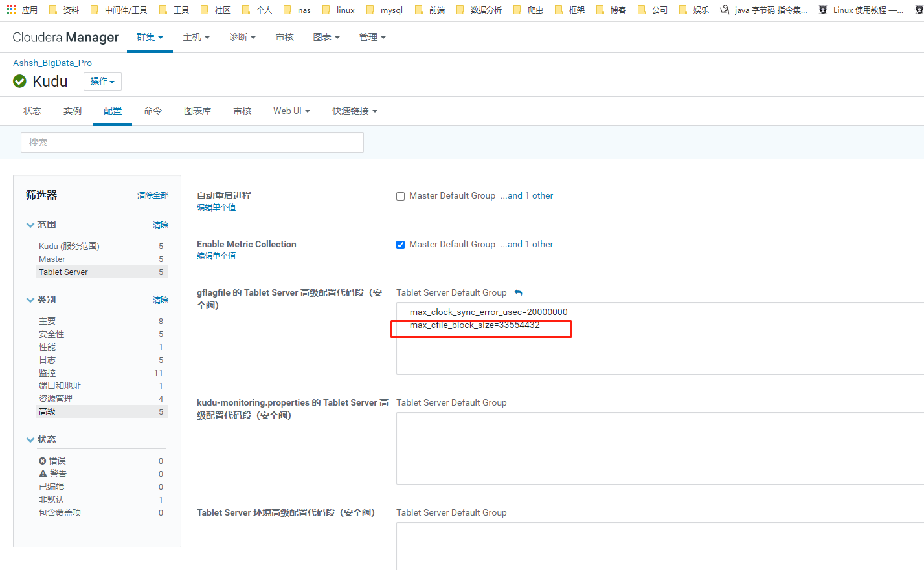Open the 快速链接 dropdown
This screenshot has height=570, width=924.
[355, 111]
